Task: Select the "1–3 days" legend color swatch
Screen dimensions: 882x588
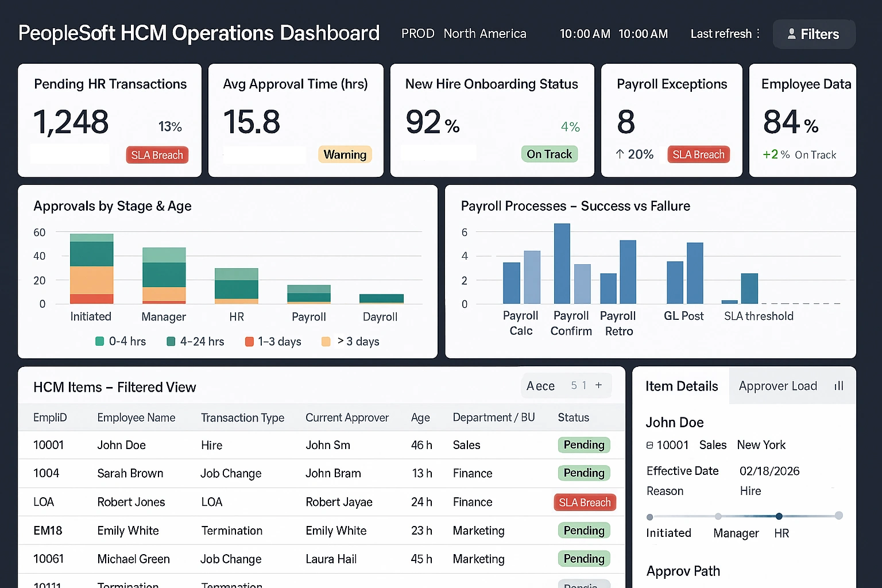Action: pyautogui.click(x=250, y=341)
